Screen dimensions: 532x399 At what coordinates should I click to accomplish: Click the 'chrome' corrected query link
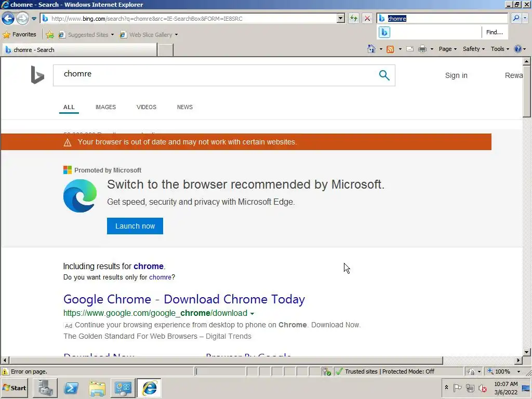pyautogui.click(x=149, y=267)
